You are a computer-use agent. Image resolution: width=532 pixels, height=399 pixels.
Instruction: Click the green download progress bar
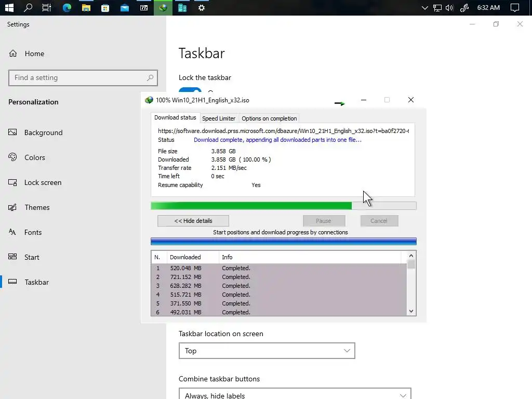[x=284, y=206]
